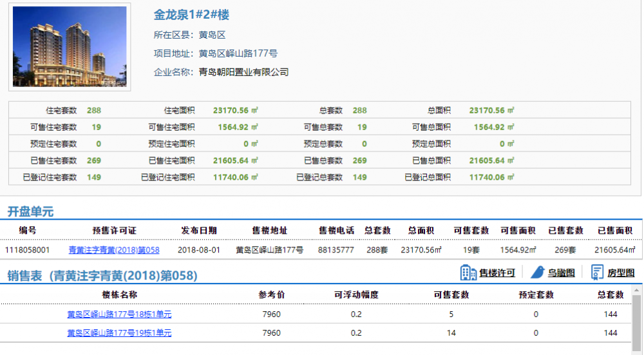Click the floor plan icon beside 房型图
The width and height of the screenshot is (644, 355).
(597, 273)
